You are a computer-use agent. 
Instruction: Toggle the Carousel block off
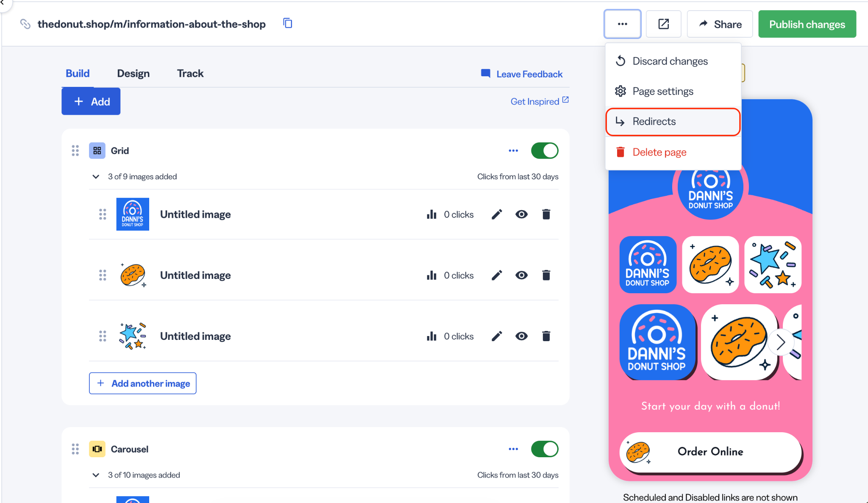click(545, 449)
